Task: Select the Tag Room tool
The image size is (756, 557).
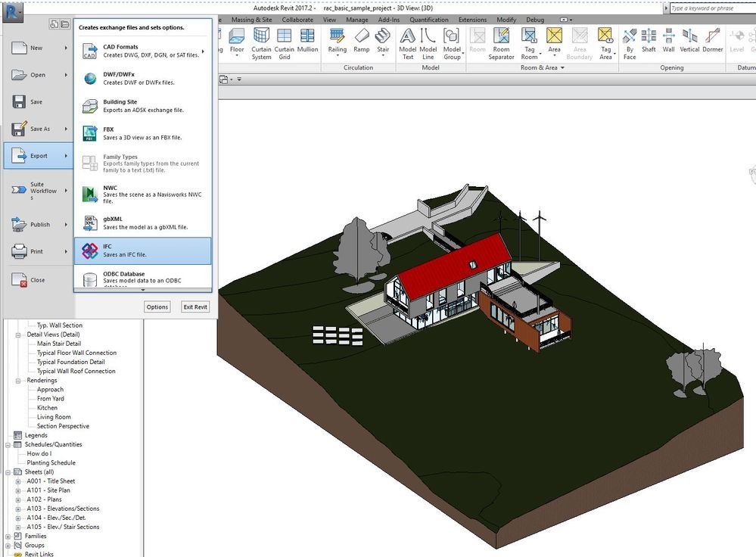Action: coord(530,43)
